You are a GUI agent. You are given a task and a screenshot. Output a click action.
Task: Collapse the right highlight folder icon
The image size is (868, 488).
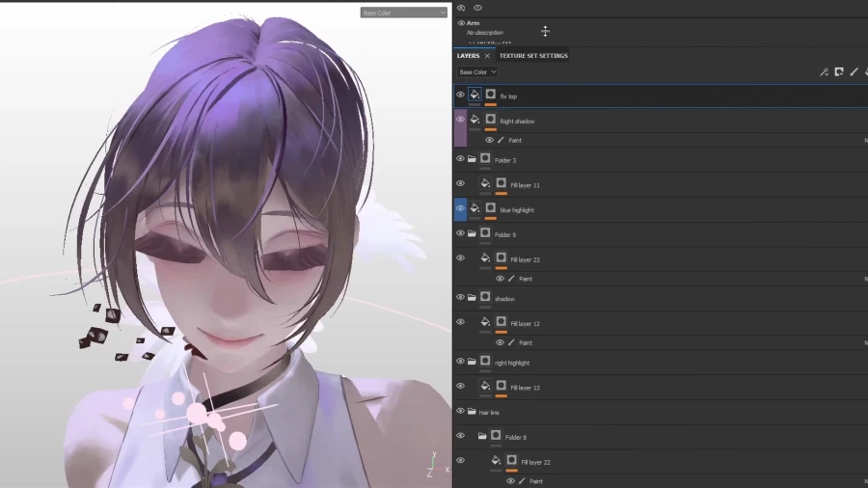[472, 362]
